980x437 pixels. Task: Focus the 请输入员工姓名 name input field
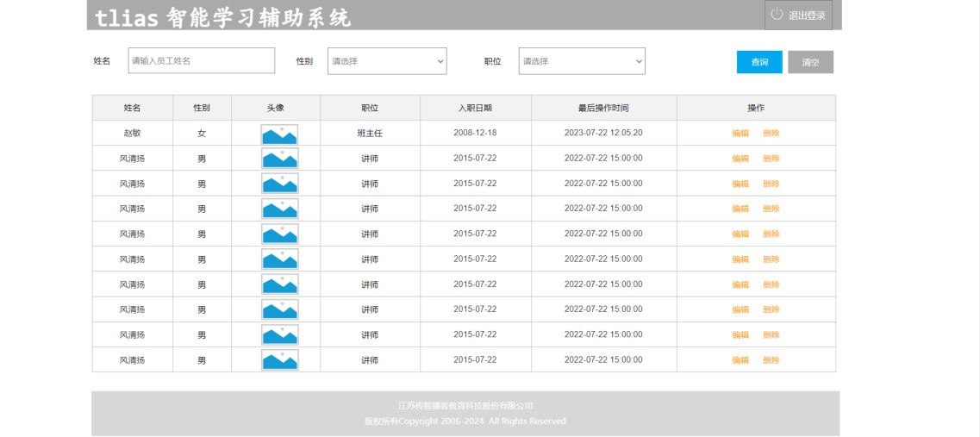pyautogui.click(x=201, y=60)
